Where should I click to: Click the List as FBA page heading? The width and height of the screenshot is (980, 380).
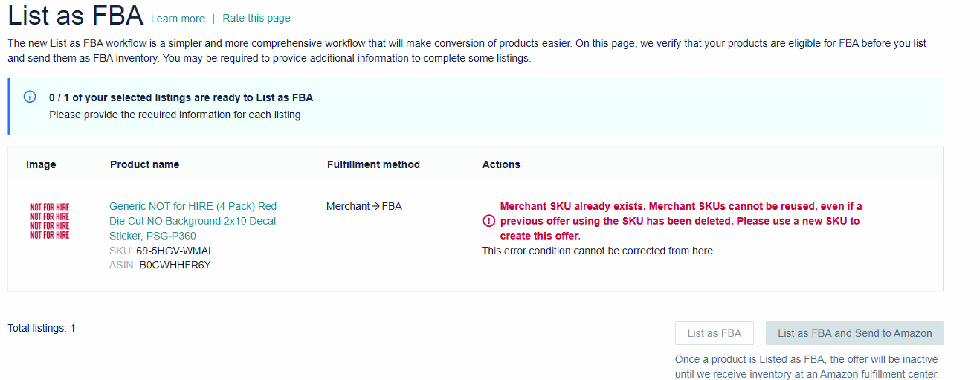pos(75,15)
